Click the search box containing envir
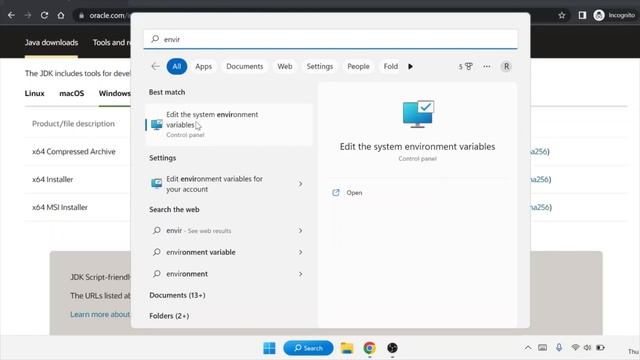This screenshot has height=360, width=640. (331, 39)
